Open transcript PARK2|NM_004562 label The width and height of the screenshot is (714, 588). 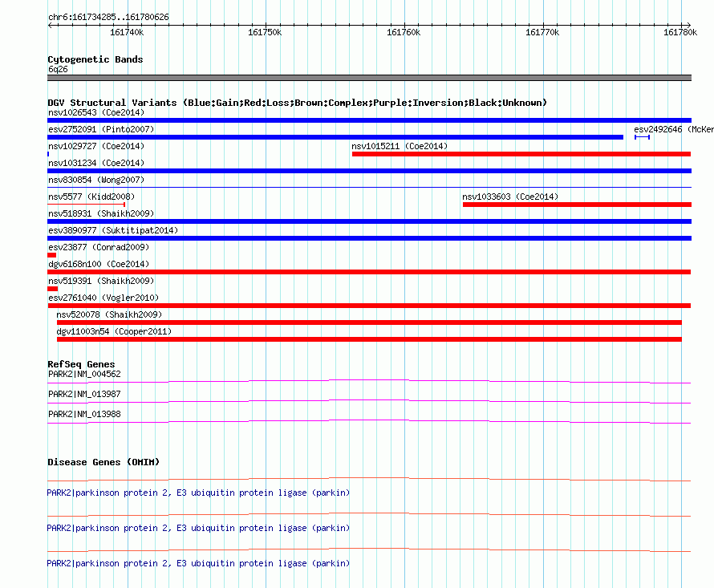[x=84, y=374]
